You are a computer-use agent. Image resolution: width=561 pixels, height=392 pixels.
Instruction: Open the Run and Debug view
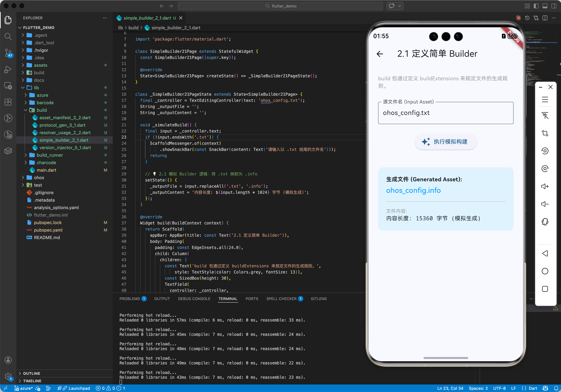[8, 69]
